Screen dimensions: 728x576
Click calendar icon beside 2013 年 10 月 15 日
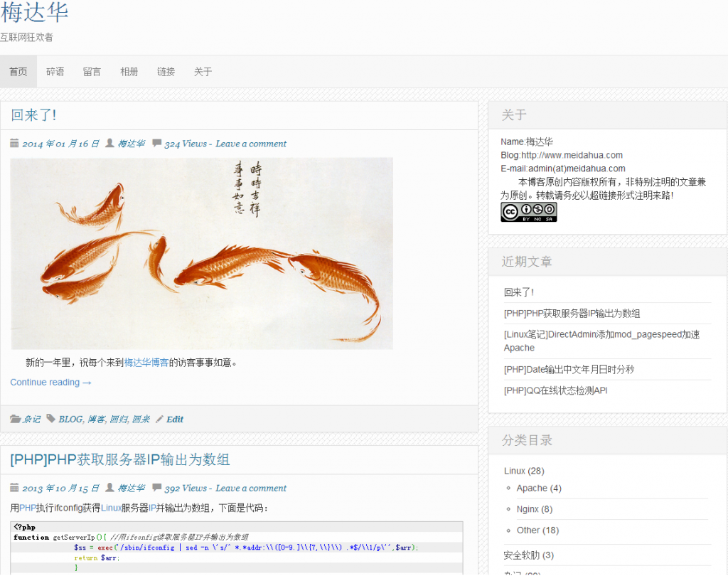tap(14, 488)
